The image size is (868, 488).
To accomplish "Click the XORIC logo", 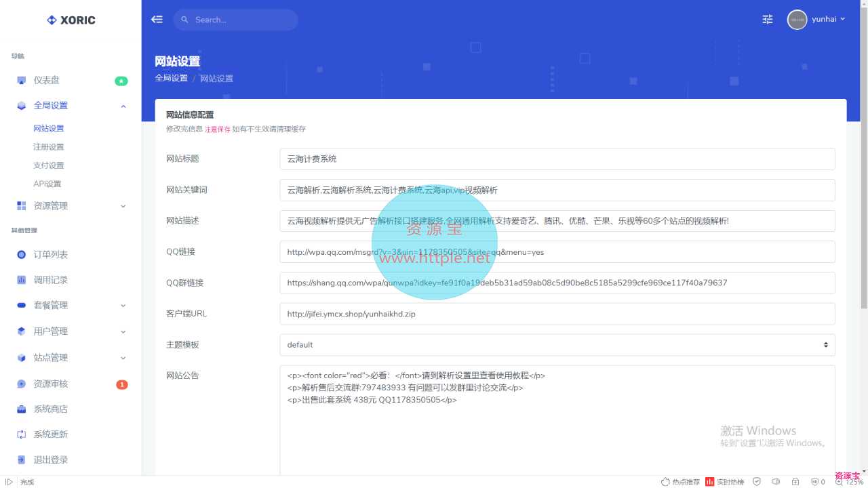I will pyautogui.click(x=71, y=20).
